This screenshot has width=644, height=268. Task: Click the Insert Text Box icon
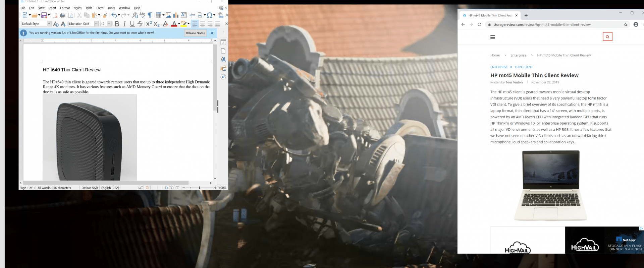click(183, 15)
